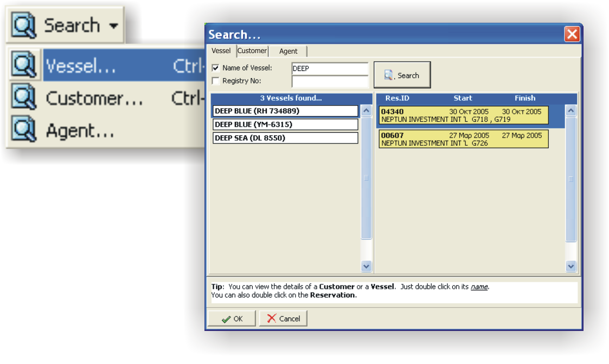Click the document icon on the Search button
609x364 pixels.
tap(388, 75)
